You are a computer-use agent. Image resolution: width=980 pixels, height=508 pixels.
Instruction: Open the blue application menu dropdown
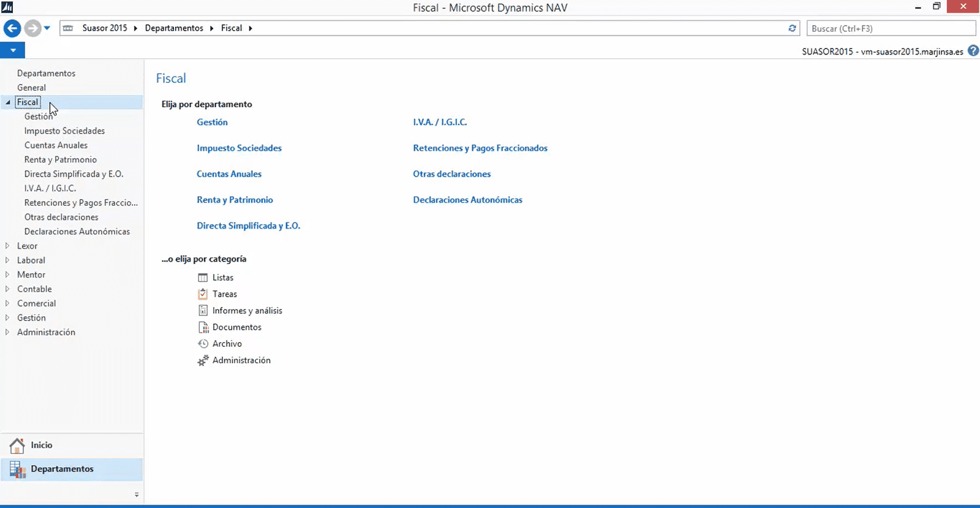(x=13, y=50)
